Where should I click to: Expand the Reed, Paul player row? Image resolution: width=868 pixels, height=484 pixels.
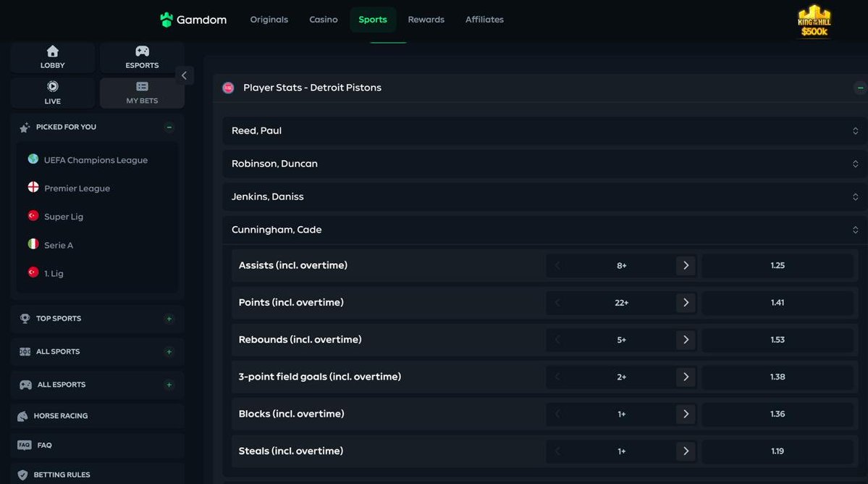(544, 130)
